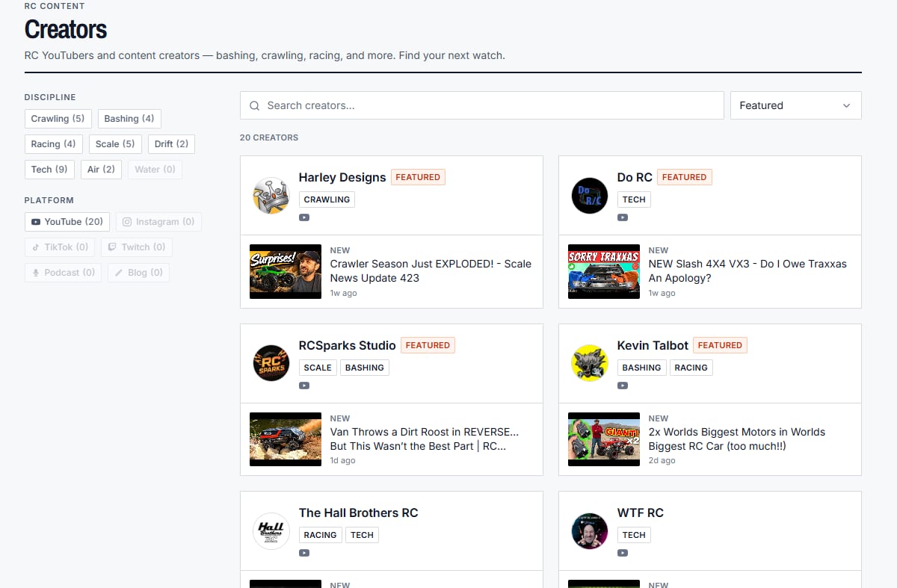Click the Creators page heading

tap(66, 29)
